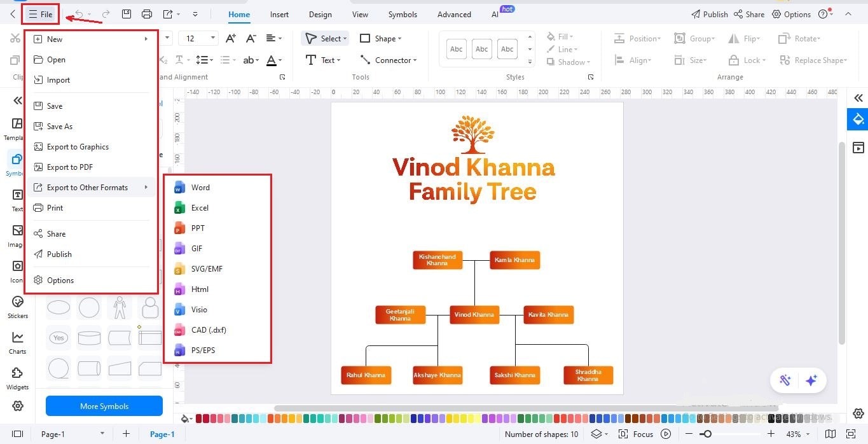
Task: Click the Save icon near the top toolbar
Action: [x=127, y=14]
